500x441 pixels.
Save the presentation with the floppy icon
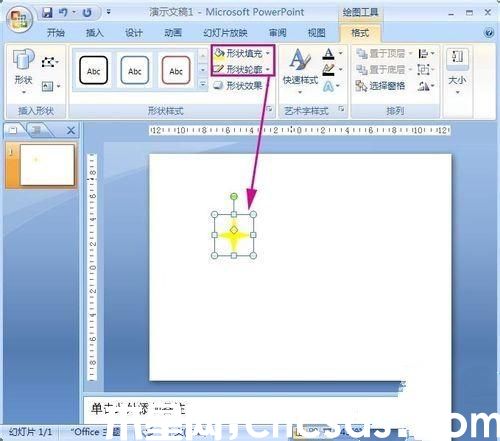pos(47,13)
